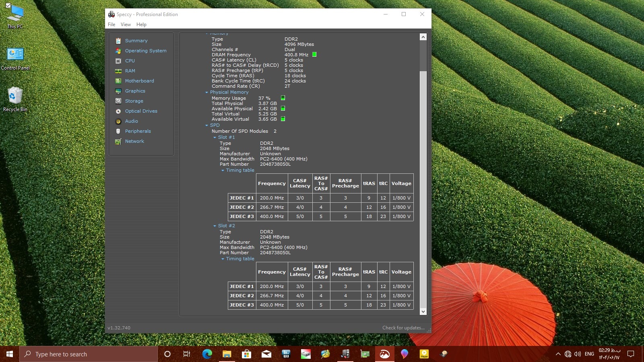The width and height of the screenshot is (644, 362).
Task: Click Frequency column header in Slot #1 table
Action: (x=272, y=183)
